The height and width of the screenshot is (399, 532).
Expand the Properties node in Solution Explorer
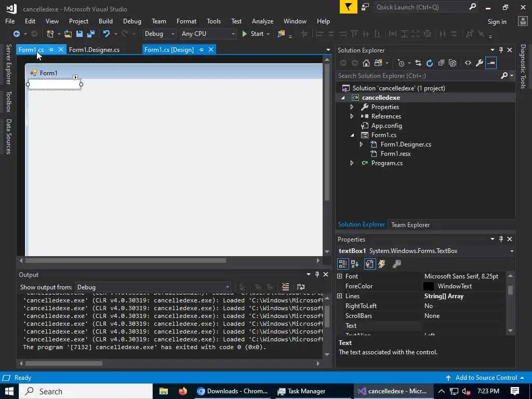pyautogui.click(x=352, y=107)
